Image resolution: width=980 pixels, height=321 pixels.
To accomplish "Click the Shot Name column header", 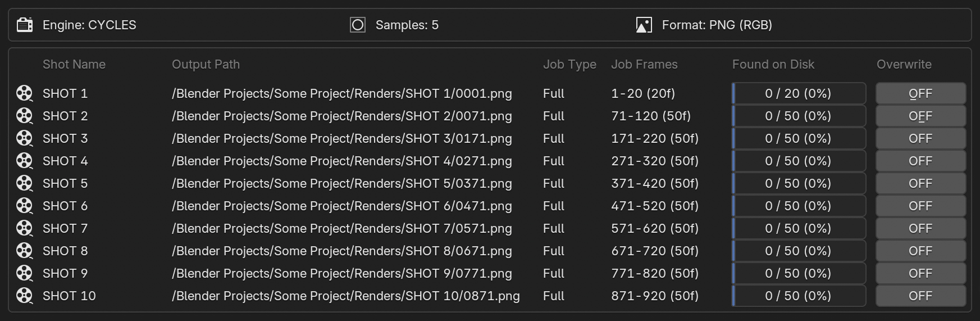I will [74, 65].
